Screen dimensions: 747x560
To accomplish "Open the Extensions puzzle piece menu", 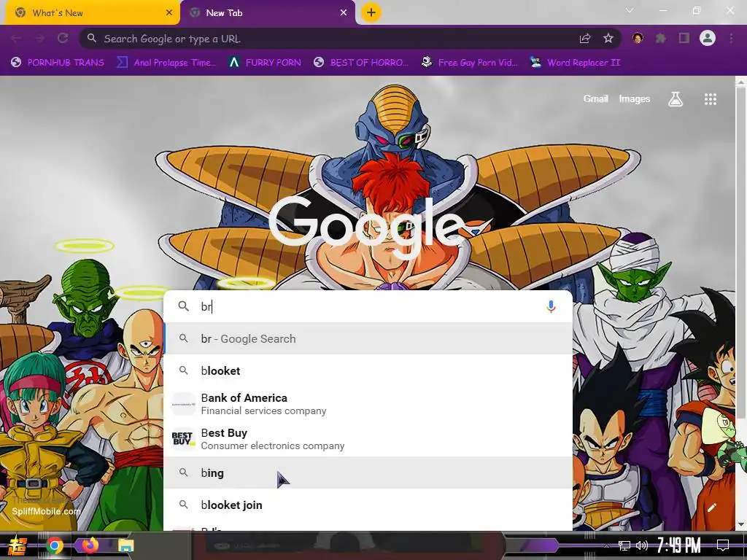I will (x=661, y=38).
